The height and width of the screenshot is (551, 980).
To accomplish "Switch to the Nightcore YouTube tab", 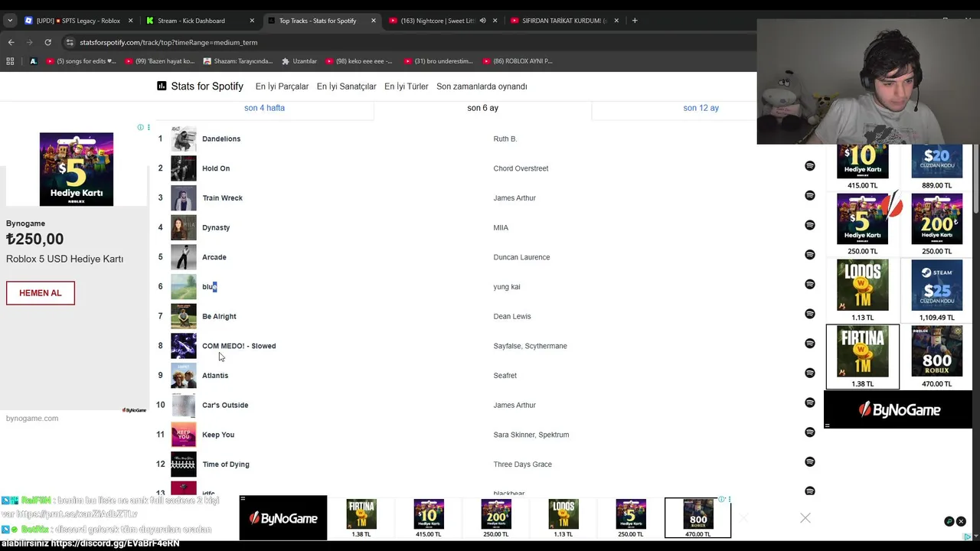I will 443,21.
